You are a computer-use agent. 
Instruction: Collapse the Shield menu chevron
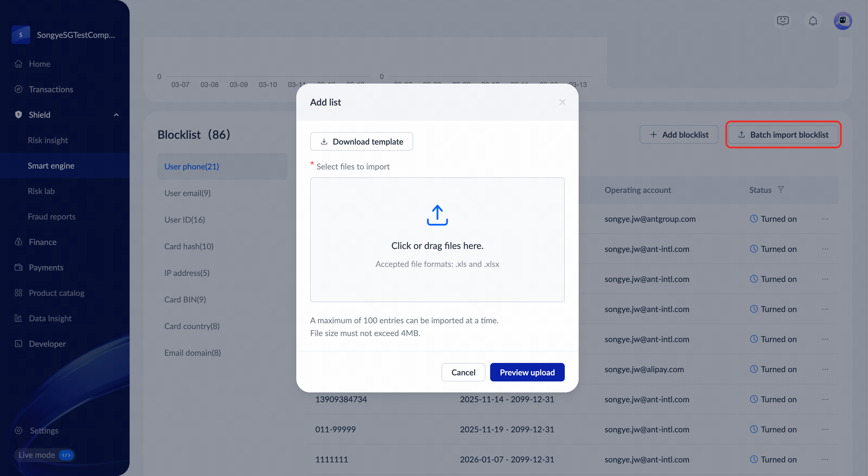coord(116,115)
